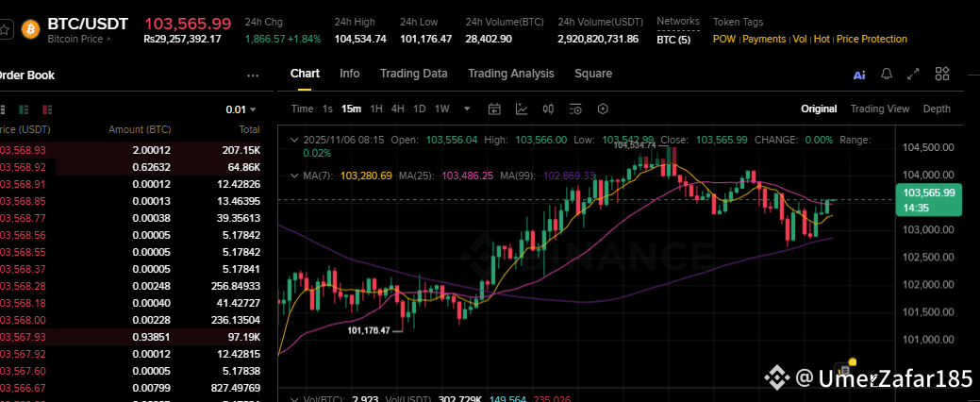The width and height of the screenshot is (980, 402).
Task: Click the Hot token tag
Action: tap(822, 40)
